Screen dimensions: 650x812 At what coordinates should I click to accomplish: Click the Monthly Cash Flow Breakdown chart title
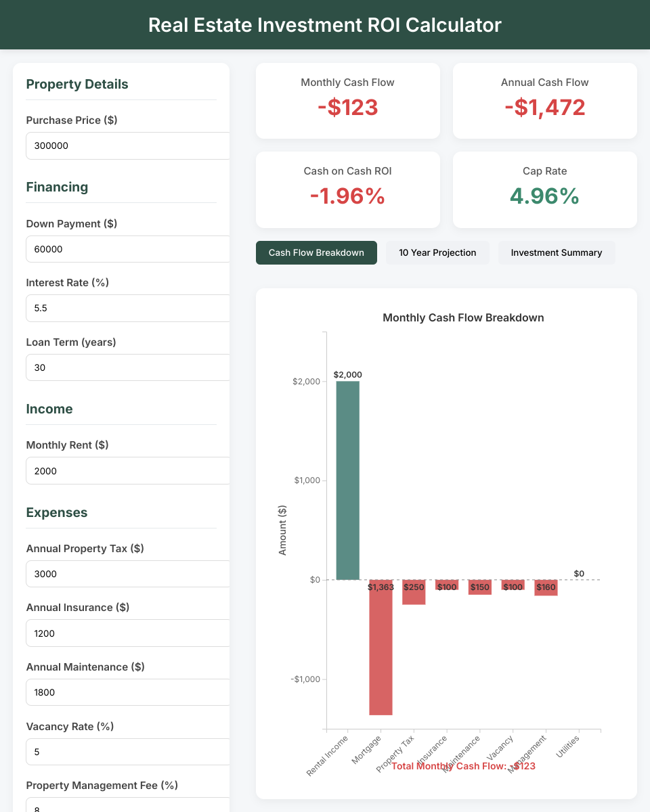coord(463,317)
